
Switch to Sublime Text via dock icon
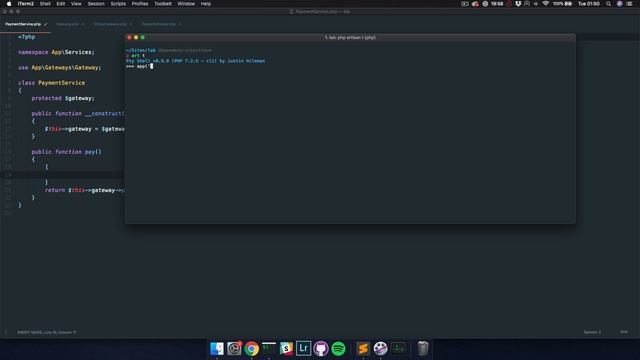pyautogui.click(x=363, y=349)
